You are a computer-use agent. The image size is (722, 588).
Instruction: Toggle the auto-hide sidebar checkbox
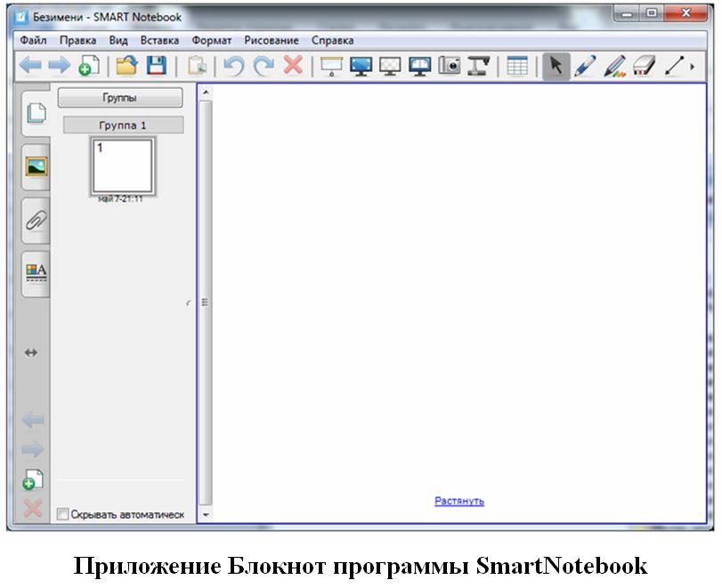[x=62, y=514]
